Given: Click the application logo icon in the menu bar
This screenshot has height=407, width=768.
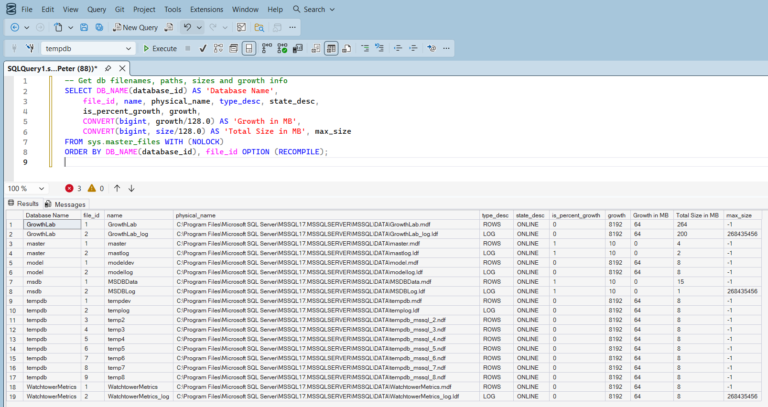Looking at the screenshot, I should [x=11, y=9].
